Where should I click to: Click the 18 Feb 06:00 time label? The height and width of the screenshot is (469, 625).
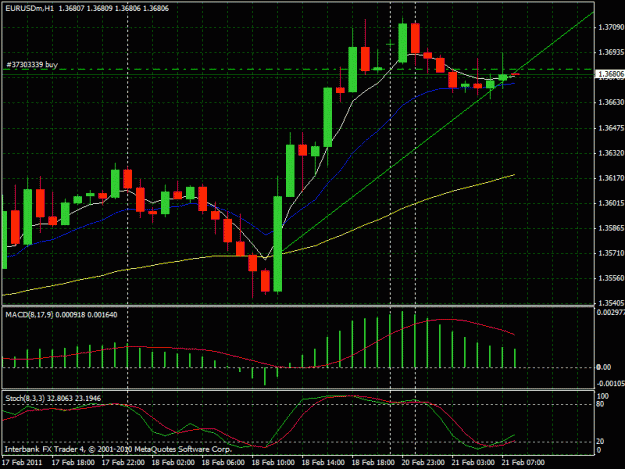(223, 463)
